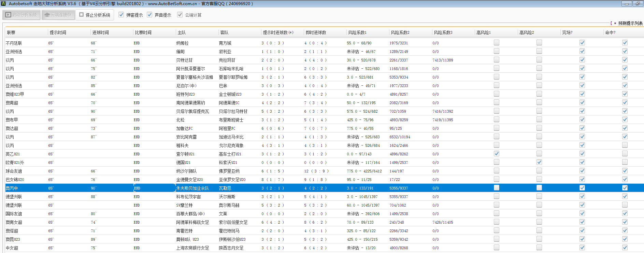Image resolution: width=644 pixels, height=253 pixels.
Task: Click the cloud icon on 云端连接中
Action: click(x=47, y=15)
